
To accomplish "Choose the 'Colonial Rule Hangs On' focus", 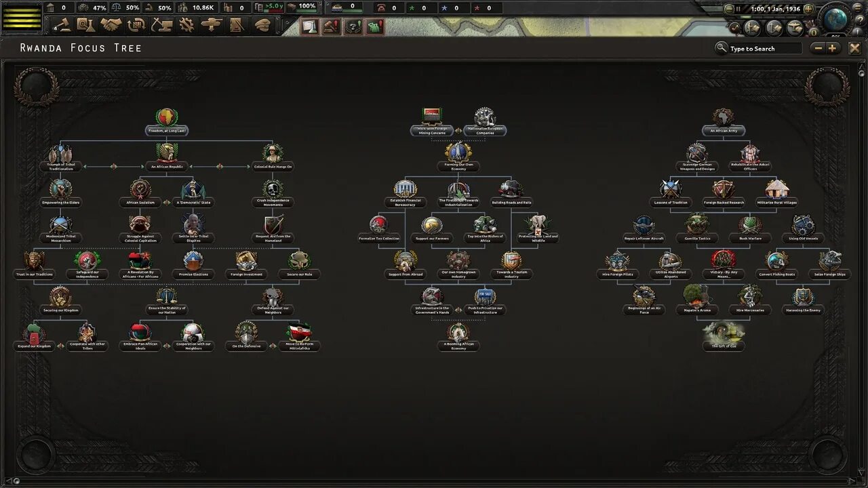I will [273, 159].
